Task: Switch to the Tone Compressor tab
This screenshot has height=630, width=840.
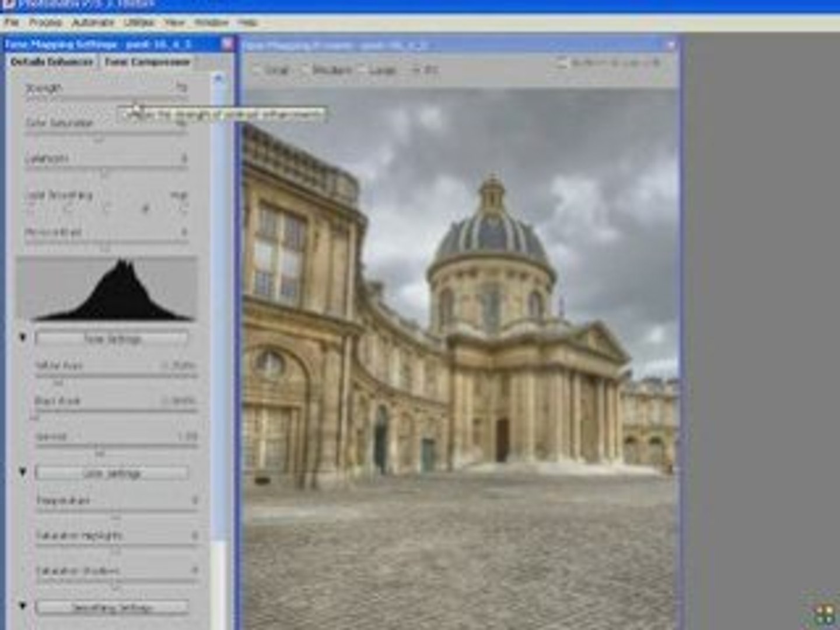Action: point(147,62)
